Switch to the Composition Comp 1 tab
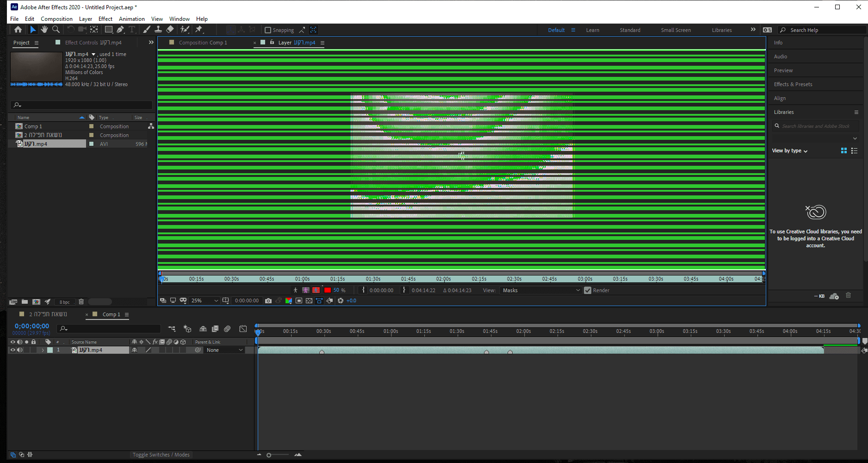 (203, 43)
